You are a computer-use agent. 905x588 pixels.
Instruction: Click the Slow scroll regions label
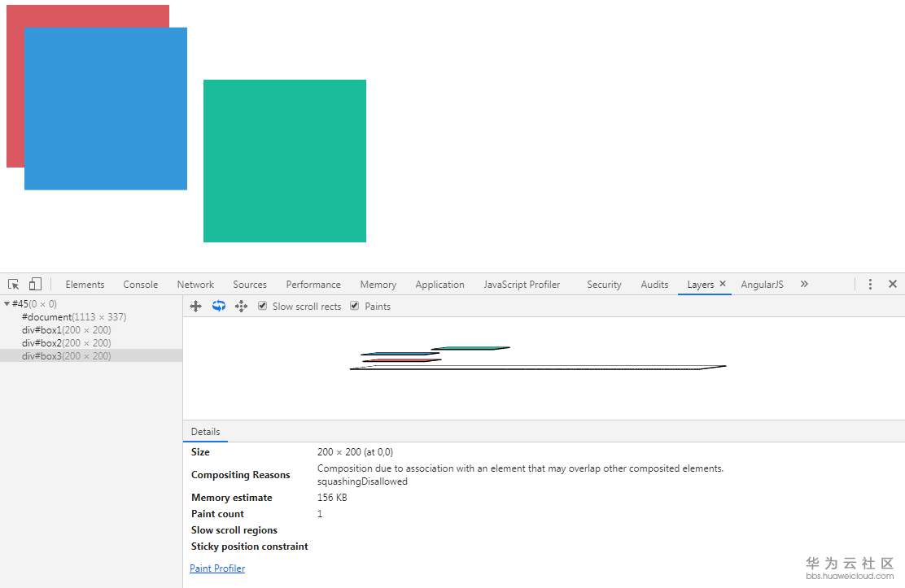[234, 530]
